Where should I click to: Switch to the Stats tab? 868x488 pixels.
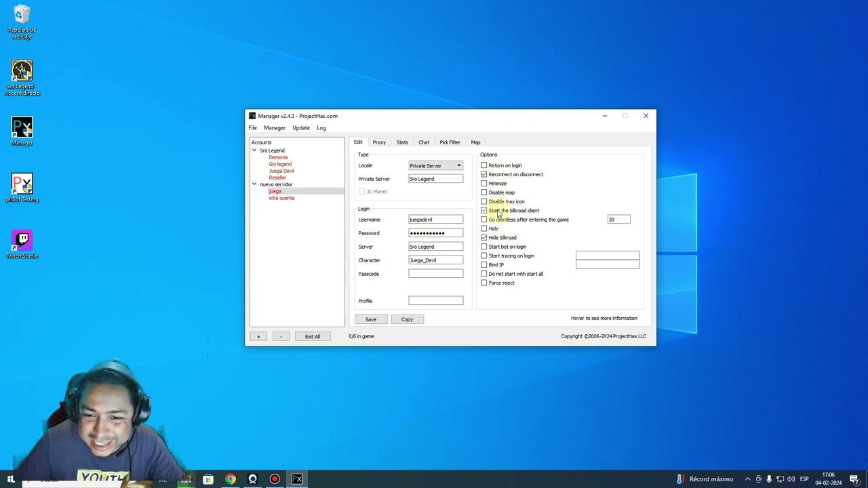click(402, 142)
